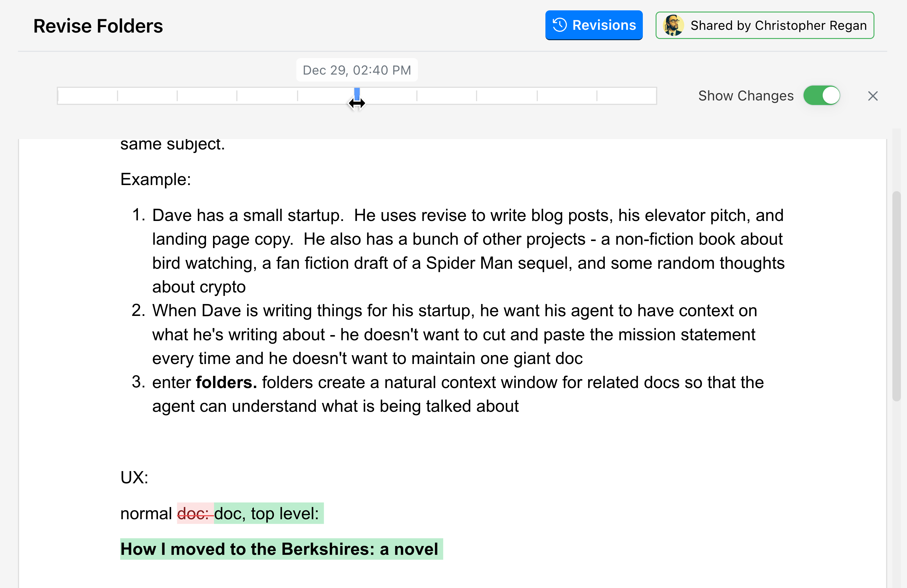Click the Dec 29, 02:40 PM timestamp label
Image resolution: width=907 pixels, height=588 pixels.
tap(357, 70)
